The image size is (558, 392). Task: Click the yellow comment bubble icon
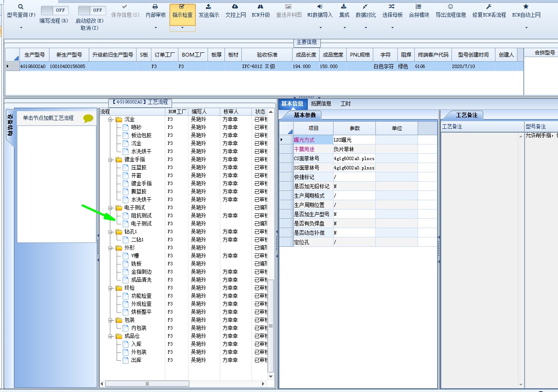pos(88,118)
